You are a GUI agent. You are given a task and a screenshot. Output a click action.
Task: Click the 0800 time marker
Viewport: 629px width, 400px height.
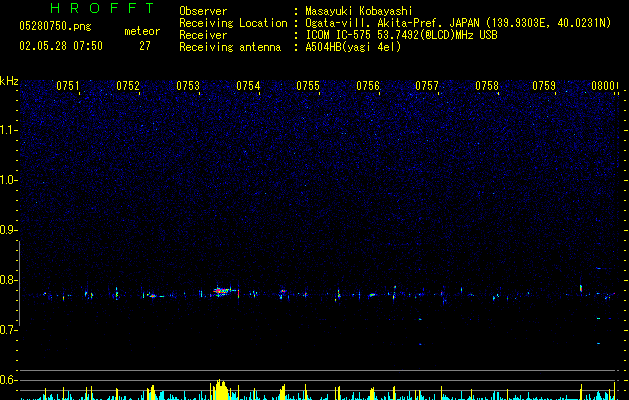tap(603, 86)
